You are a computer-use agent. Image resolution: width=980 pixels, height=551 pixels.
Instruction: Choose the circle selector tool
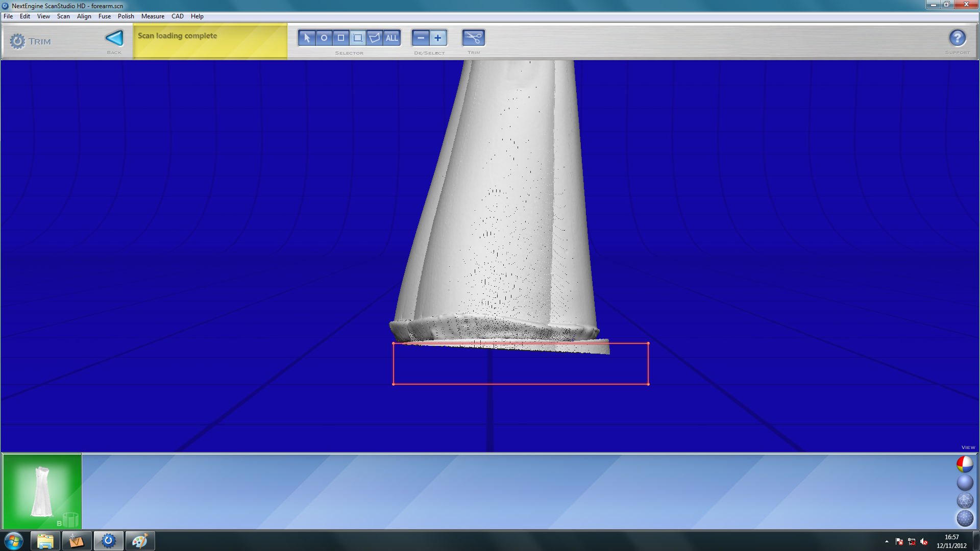[324, 37]
